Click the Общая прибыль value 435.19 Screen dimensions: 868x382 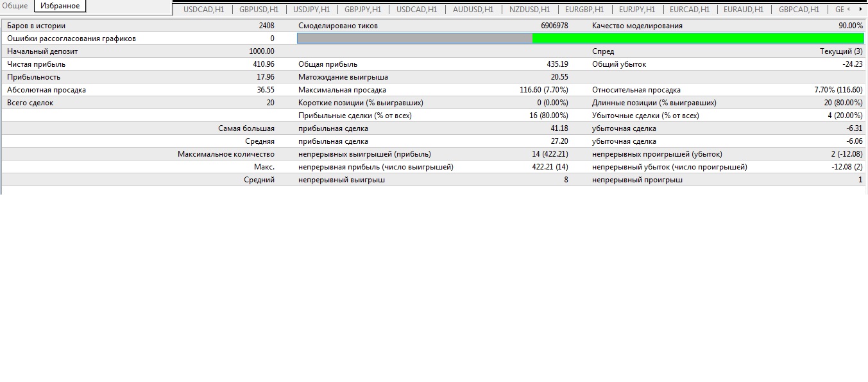tap(557, 64)
